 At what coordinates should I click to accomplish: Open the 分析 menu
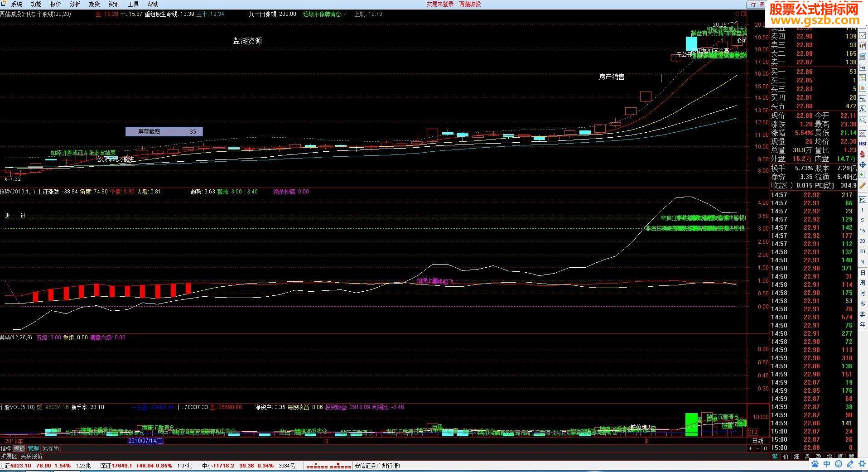point(75,4)
